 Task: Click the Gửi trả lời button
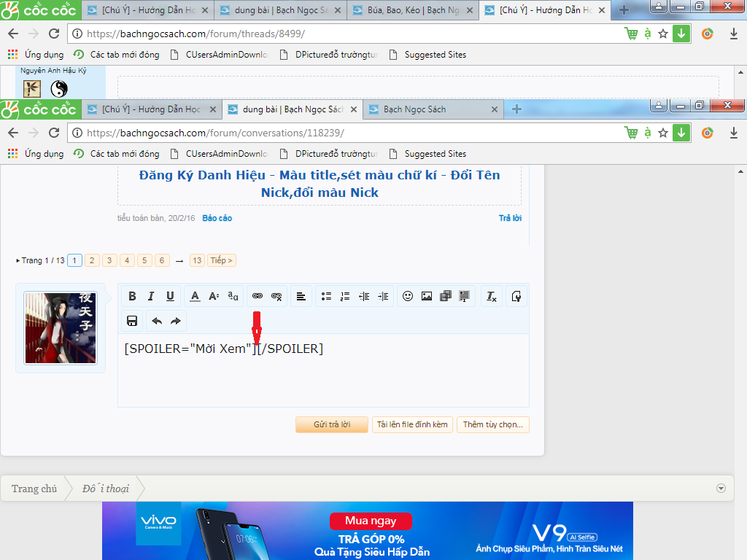point(332,424)
